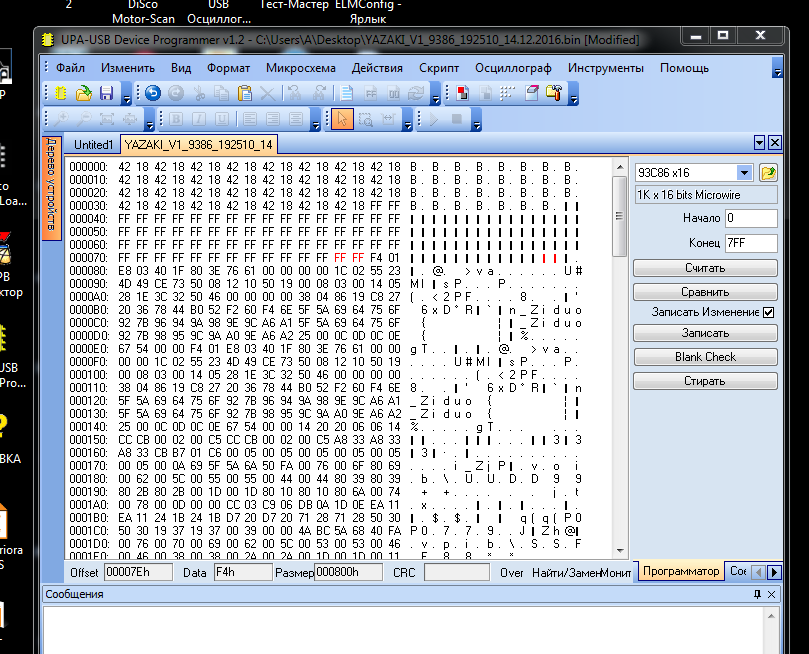
Task: Click the Считать button
Action: (705, 269)
